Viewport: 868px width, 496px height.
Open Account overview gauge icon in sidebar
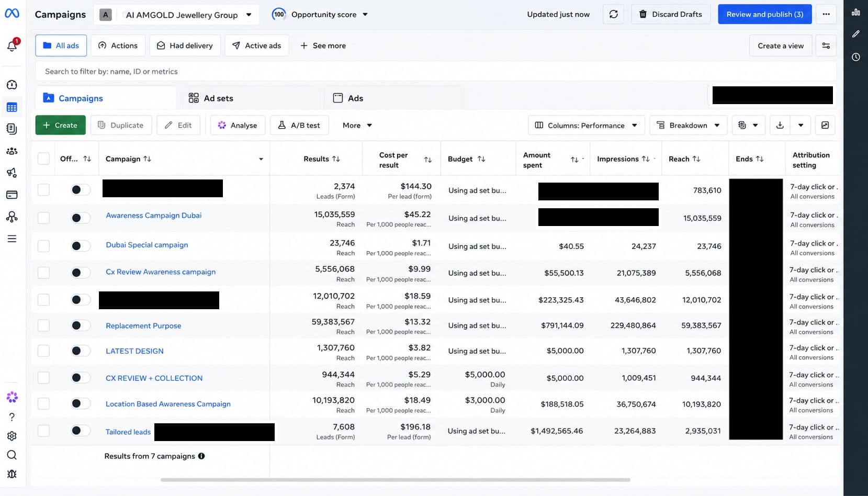click(12, 85)
